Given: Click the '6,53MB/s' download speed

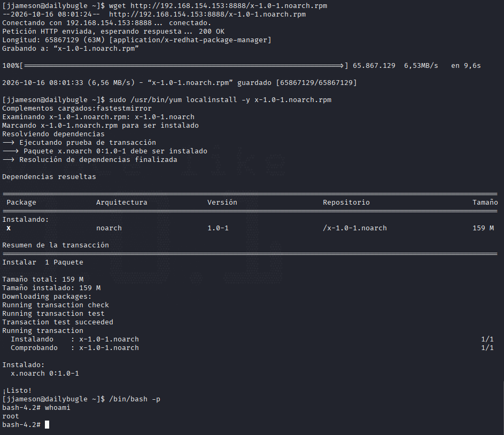Looking at the screenshot, I should [x=421, y=66].
